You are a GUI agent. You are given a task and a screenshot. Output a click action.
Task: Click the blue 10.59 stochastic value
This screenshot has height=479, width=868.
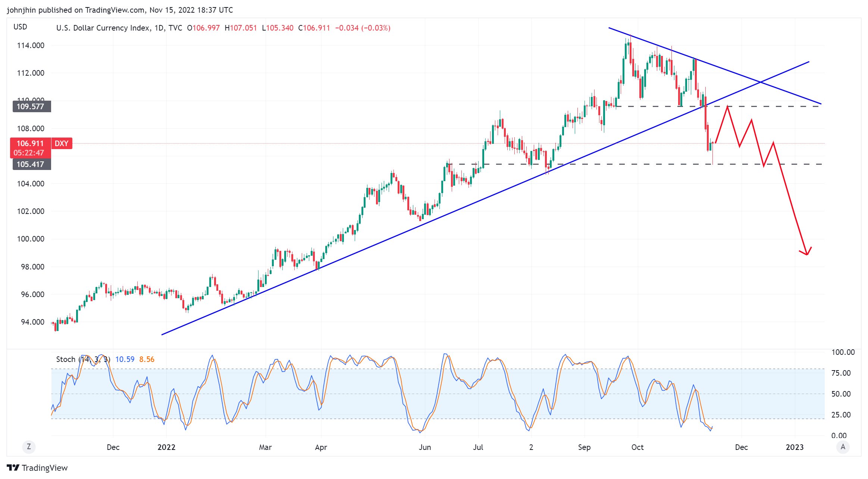point(125,359)
